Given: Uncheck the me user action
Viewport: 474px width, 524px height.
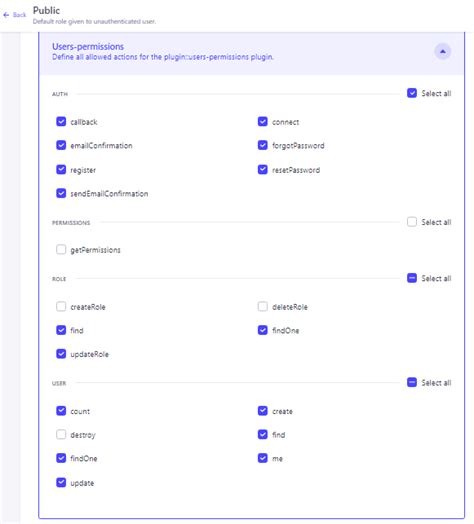Looking at the screenshot, I should (263, 458).
